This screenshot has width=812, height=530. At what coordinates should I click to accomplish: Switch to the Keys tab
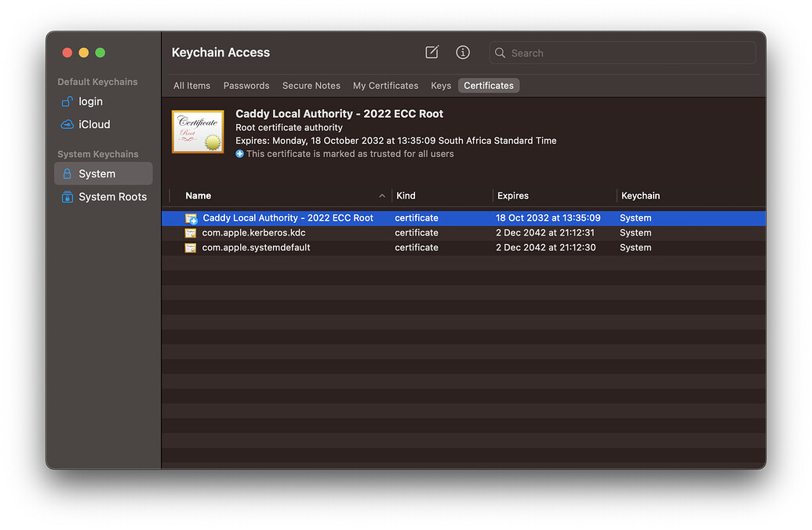[440, 85]
